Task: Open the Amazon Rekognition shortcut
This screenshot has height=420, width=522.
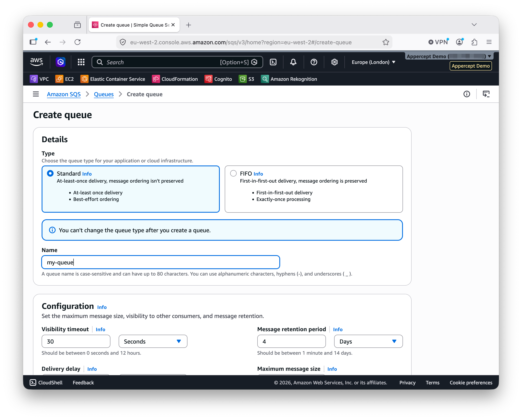Action: point(289,79)
